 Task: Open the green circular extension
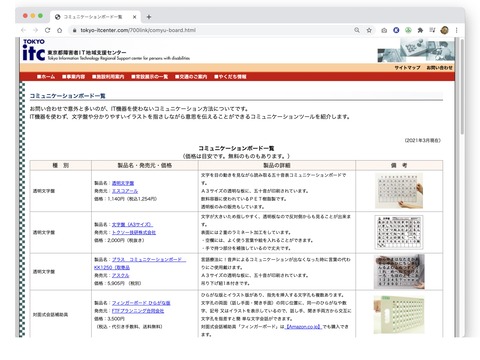[x=408, y=30]
